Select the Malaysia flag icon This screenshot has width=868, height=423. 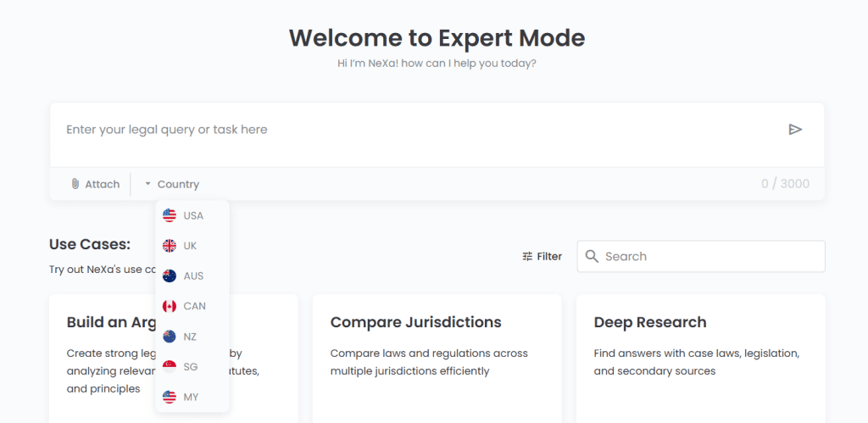click(170, 397)
